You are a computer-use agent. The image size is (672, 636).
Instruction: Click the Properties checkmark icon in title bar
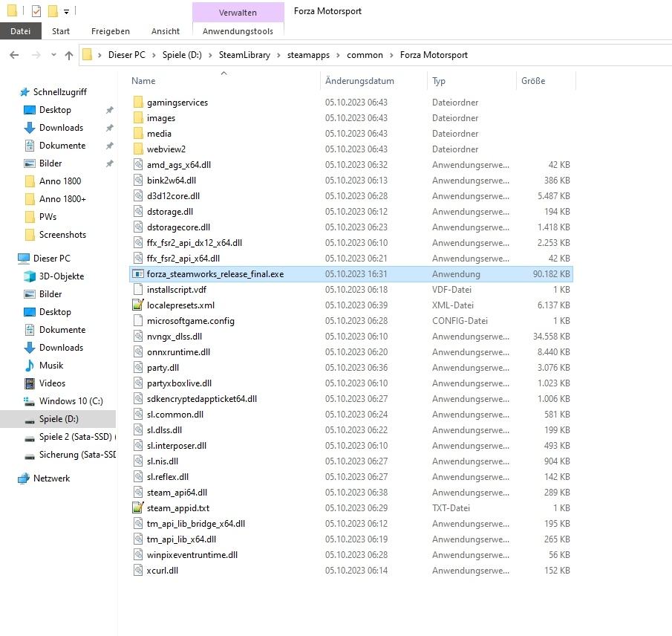36,10
